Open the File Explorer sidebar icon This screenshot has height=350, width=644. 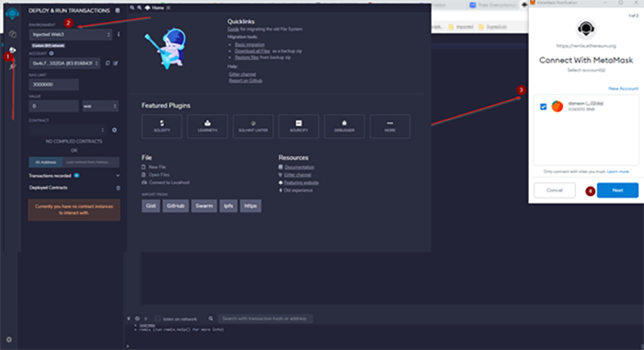(12, 34)
